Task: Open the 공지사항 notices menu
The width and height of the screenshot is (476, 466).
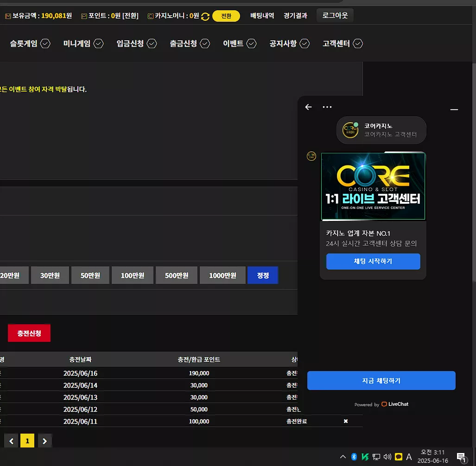Action: pos(283,44)
